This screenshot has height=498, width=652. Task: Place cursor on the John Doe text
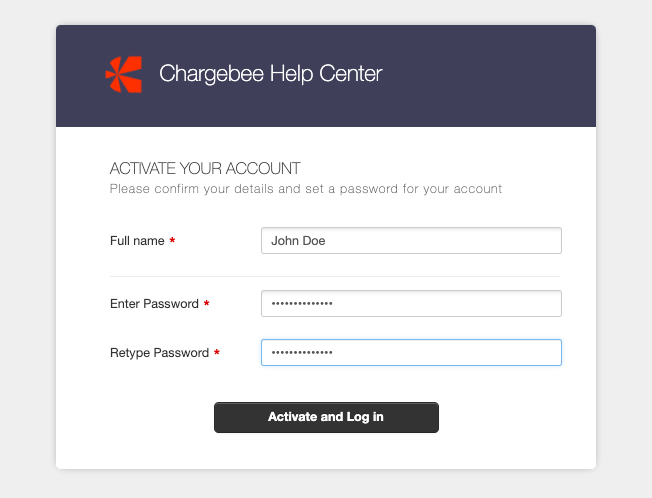pos(298,241)
